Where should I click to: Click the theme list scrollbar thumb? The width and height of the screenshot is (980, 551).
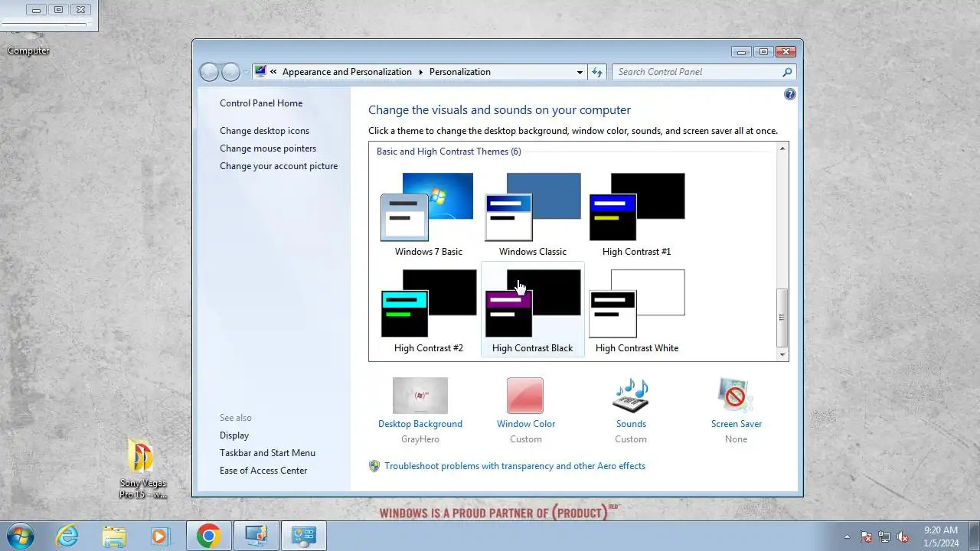tap(782, 318)
